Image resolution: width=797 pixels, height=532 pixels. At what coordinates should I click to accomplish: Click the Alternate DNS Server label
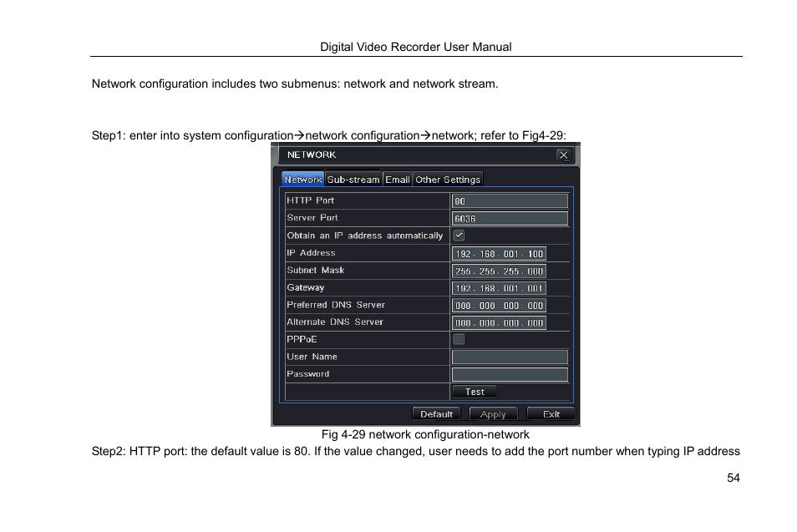[x=335, y=322]
